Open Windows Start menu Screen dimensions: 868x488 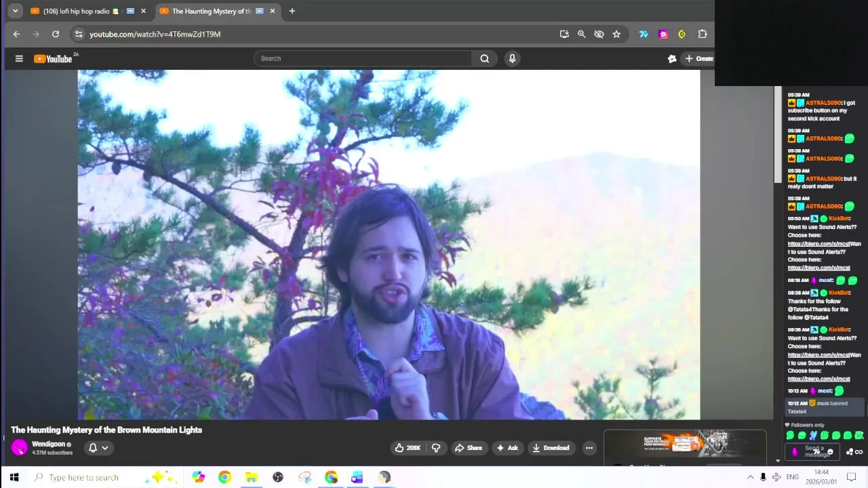tap(14, 477)
